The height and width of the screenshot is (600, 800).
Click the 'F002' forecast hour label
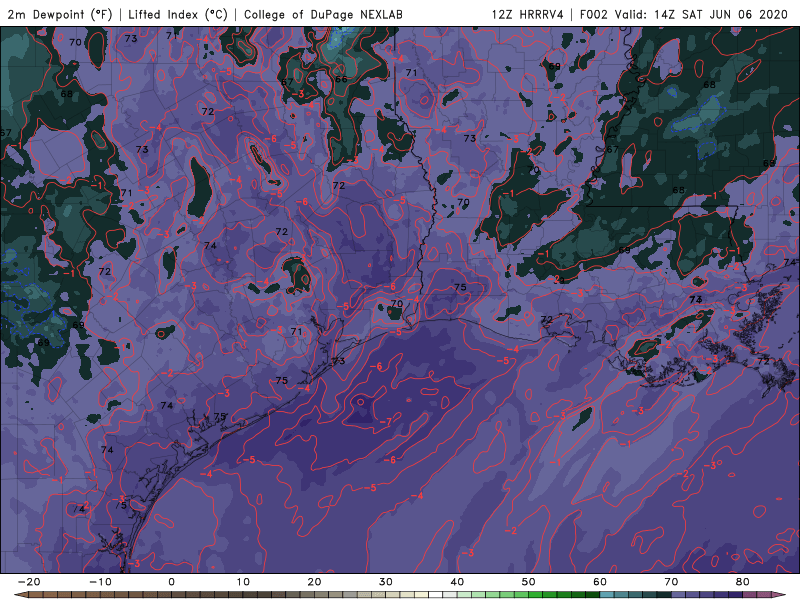coord(594,14)
